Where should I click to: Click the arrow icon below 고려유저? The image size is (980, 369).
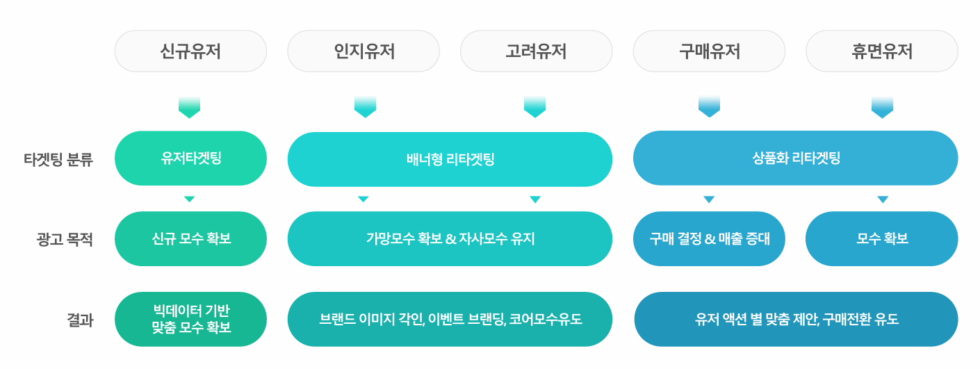tap(534, 107)
